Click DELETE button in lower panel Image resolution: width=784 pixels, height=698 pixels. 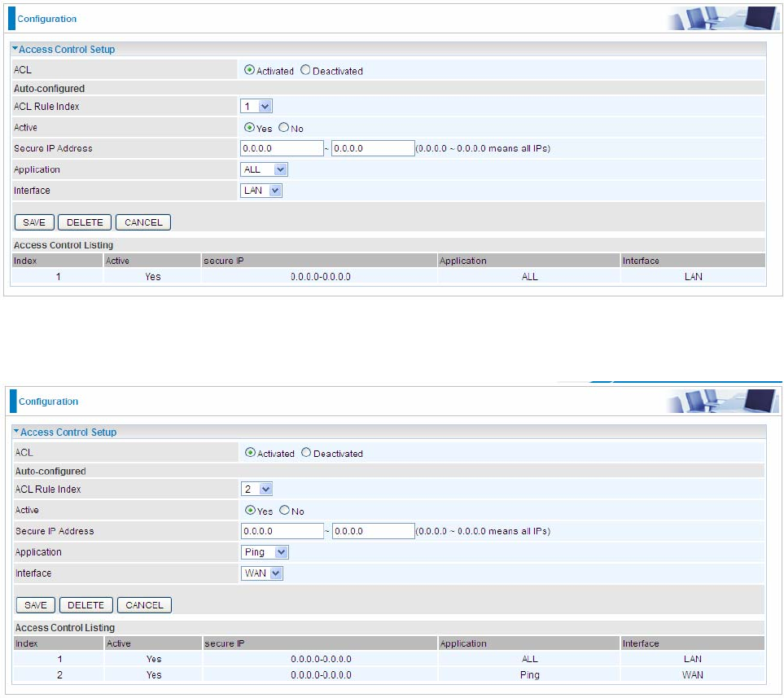[86, 605]
